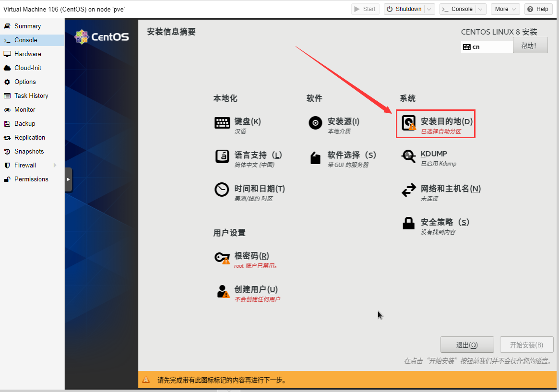559x392 pixels.
Task: Expand the Firewall submenu arrow
Action: (x=55, y=166)
